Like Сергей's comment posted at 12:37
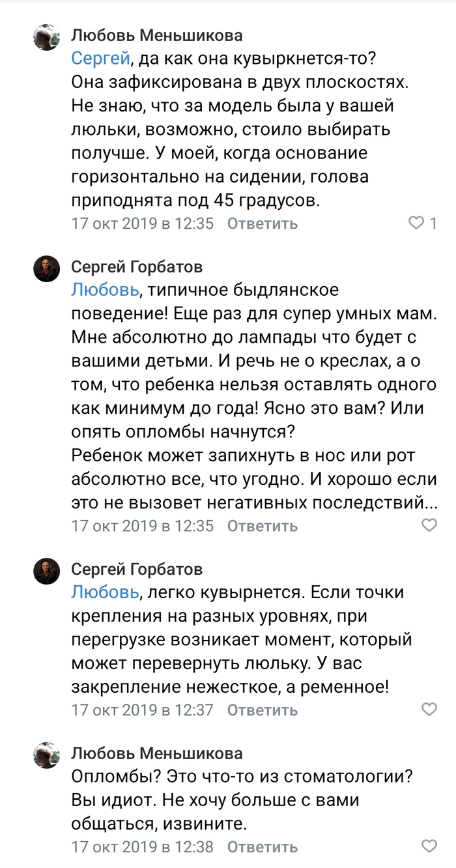456x868 pixels. pyautogui.click(x=429, y=710)
